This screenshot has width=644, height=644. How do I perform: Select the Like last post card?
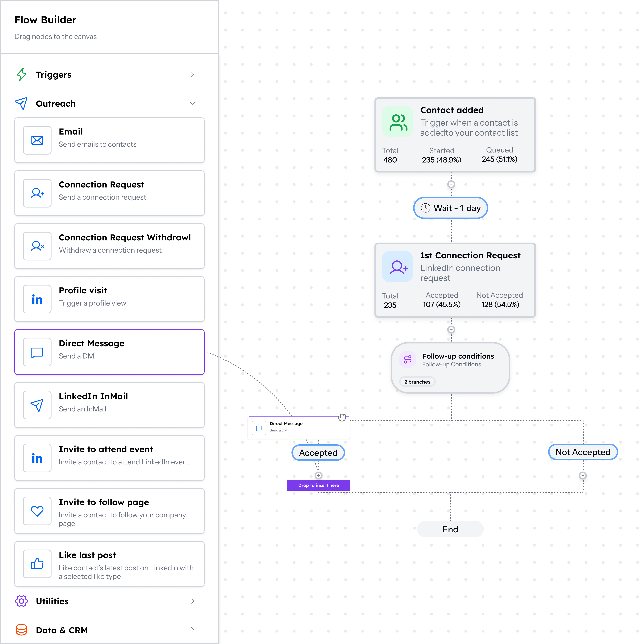pos(109,564)
